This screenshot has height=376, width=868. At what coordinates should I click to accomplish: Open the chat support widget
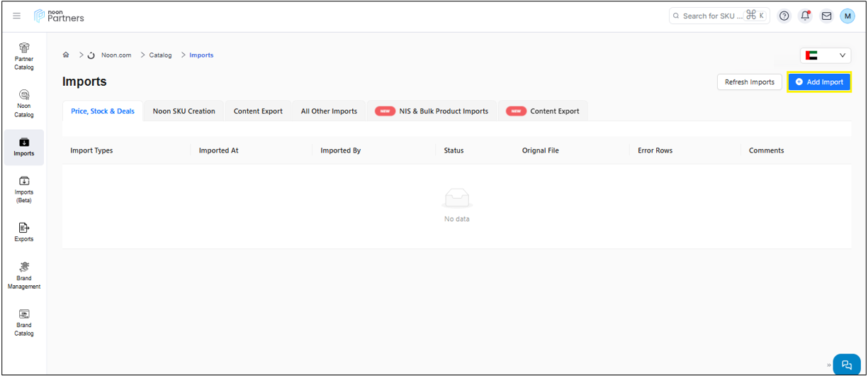click(x=846, y=365)
